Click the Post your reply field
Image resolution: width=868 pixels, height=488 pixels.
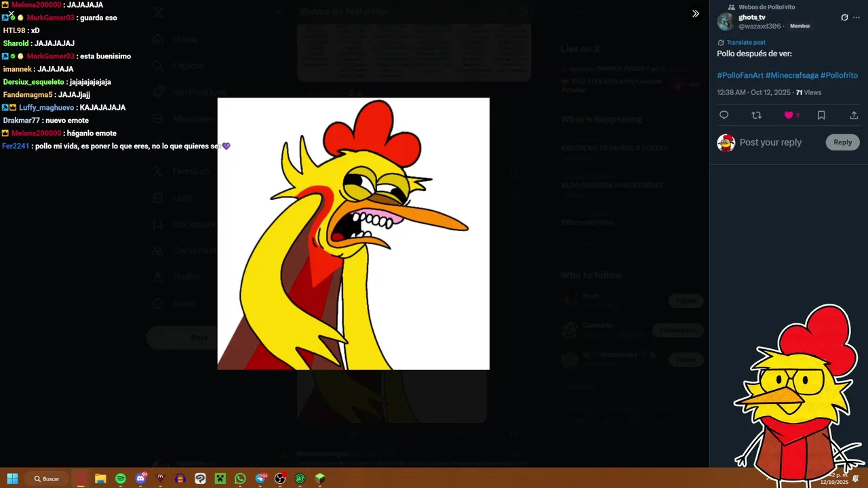pyautogui.click(x=770, y=142)
